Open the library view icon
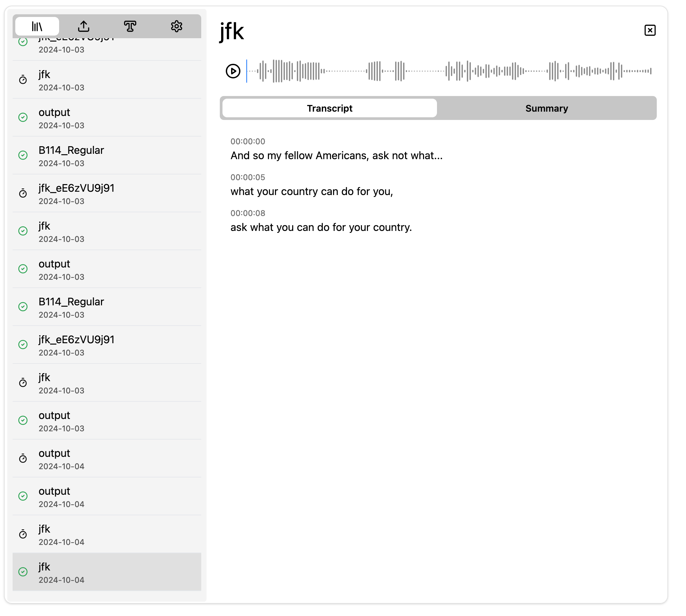 click(x=37, y=26)
